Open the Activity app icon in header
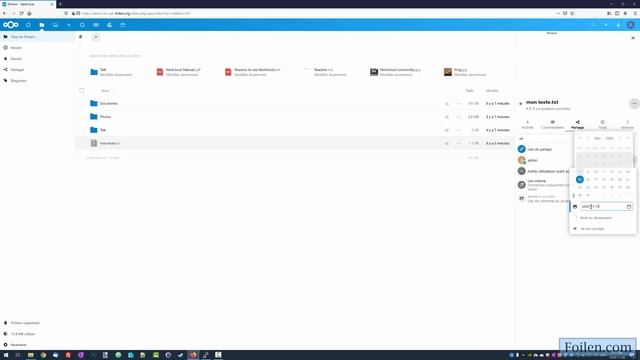640x360 pixels. [69, 25]
